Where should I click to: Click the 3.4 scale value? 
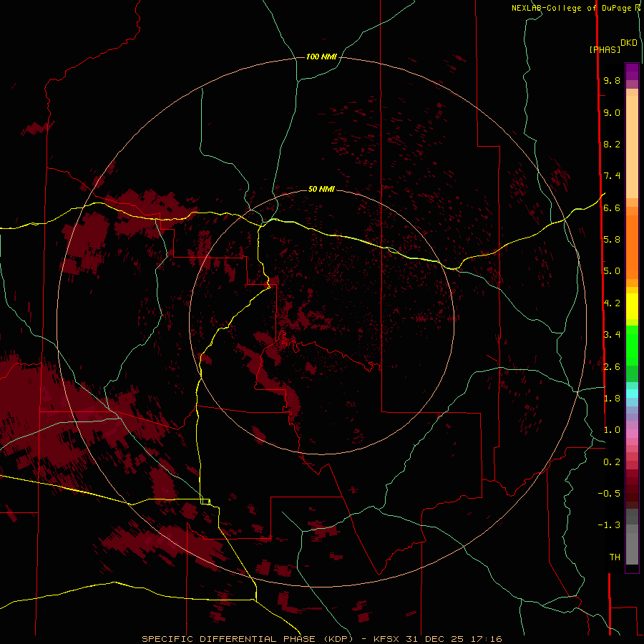pyautogui.click(x=612, y=335)
